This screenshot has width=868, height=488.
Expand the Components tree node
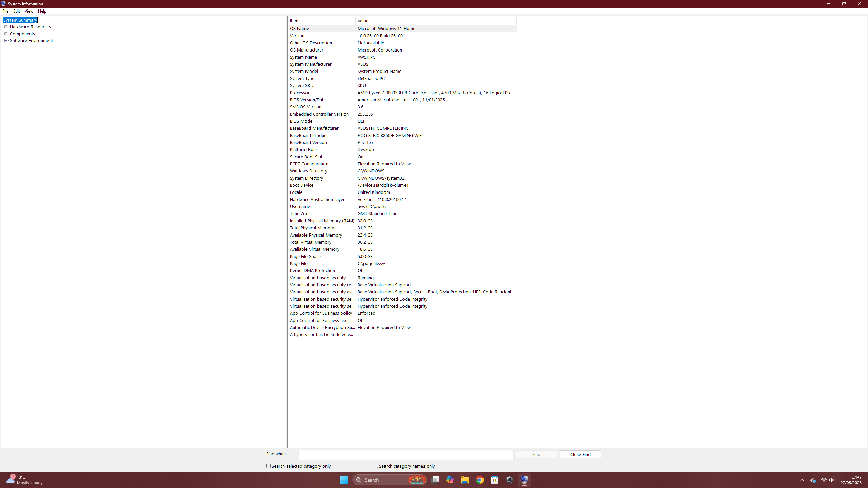tap(6, 34)
